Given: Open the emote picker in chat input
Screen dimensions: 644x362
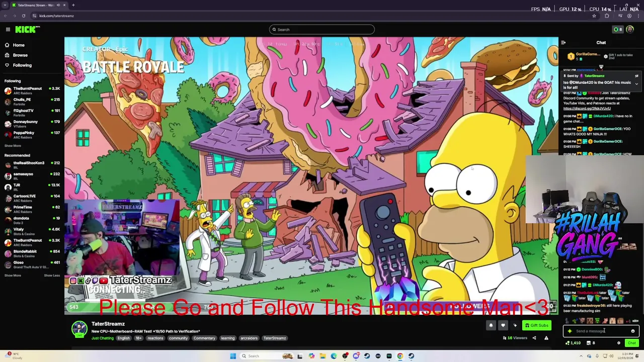Looking at the screenshot, I should pyautogui.click(x=633, y=331).
